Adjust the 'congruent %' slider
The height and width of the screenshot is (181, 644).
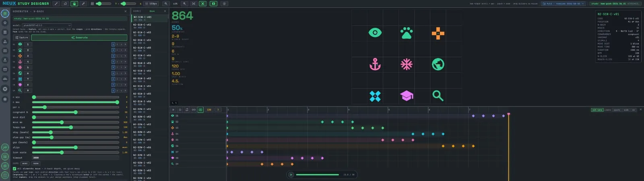pos(76,112)
